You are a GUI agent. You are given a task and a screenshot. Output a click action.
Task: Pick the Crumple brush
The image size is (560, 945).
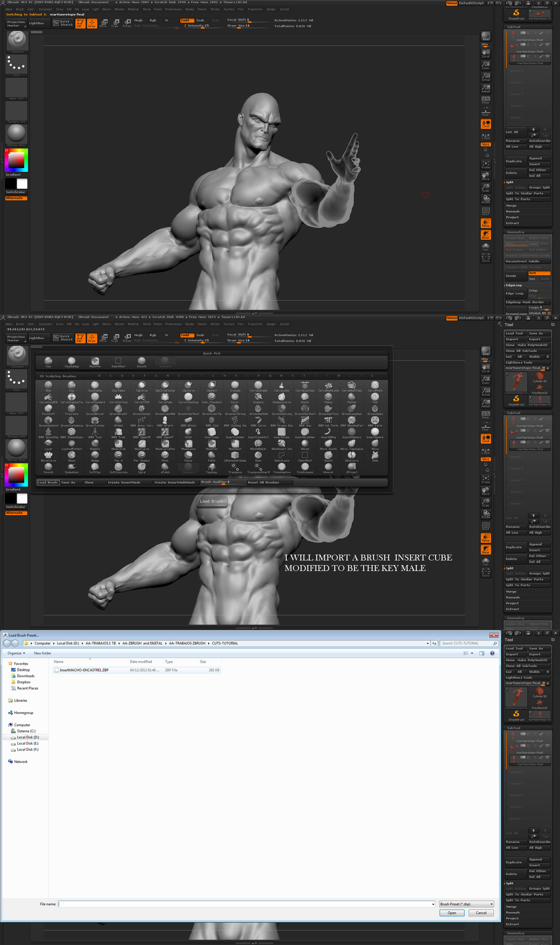click(x=235, y=386)
